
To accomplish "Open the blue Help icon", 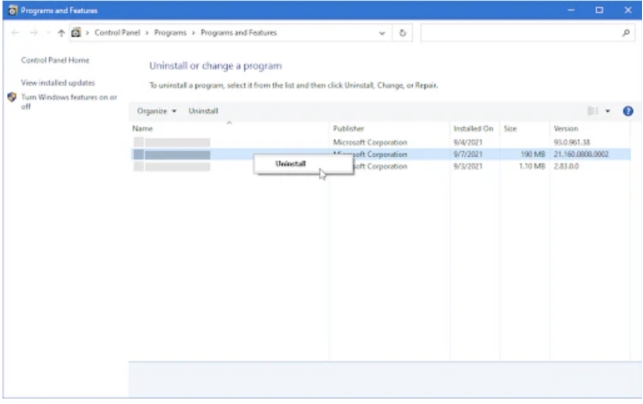I will pos(628,111).
